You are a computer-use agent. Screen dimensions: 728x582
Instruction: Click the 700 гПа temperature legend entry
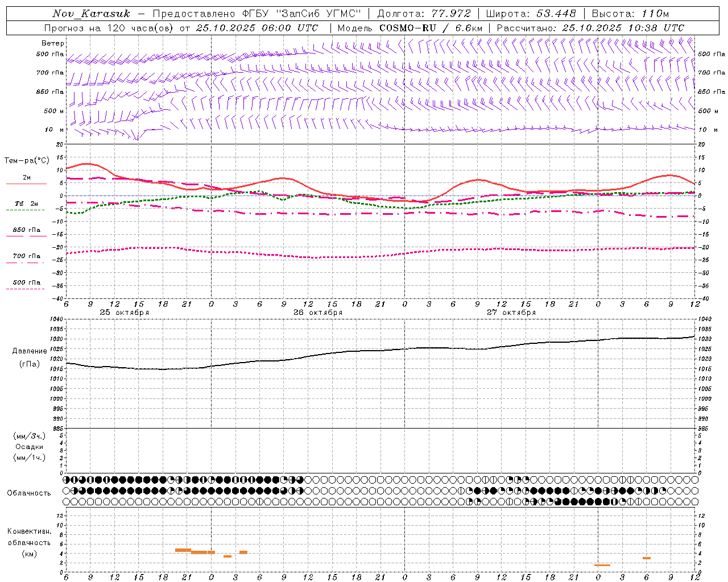click(x=26, y=256)
